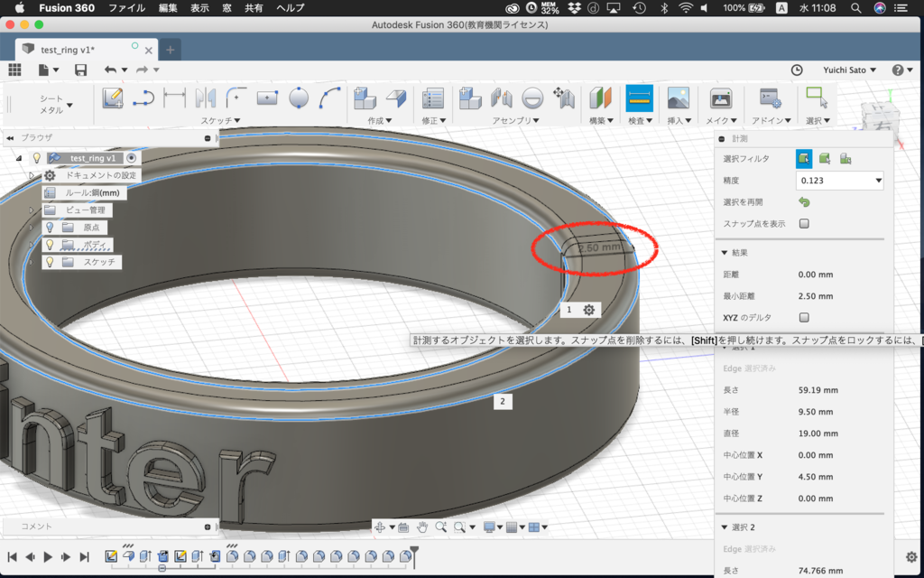Toggle the XYZ delta checkbox

[x=804, y=317]
